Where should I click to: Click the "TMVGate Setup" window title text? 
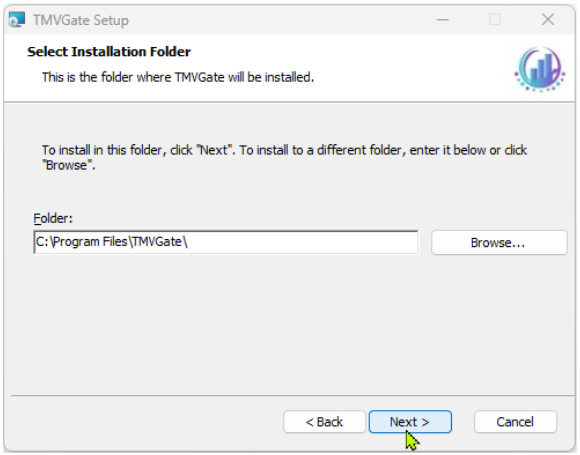click(x=81, y=20)
